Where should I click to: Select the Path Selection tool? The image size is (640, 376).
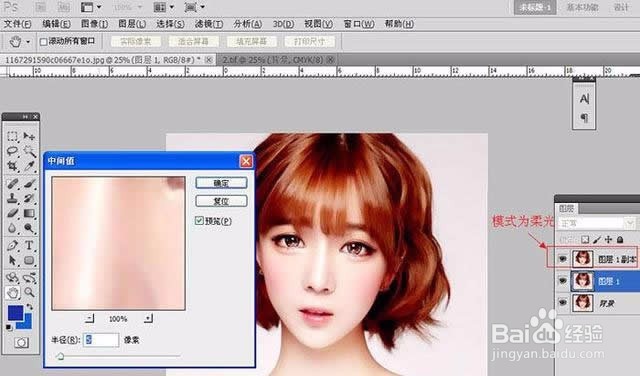(12, 260)
